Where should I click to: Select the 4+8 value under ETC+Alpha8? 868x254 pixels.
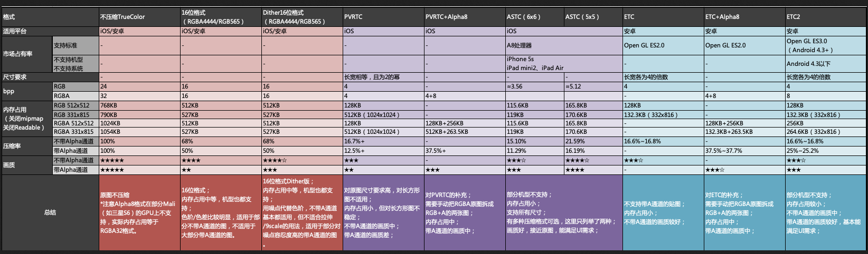point(744,96)
